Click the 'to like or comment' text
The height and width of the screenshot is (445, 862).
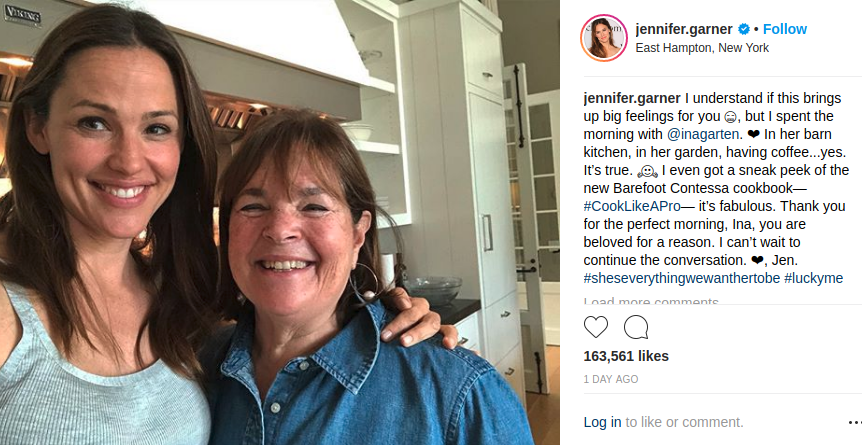pos(684,422)
